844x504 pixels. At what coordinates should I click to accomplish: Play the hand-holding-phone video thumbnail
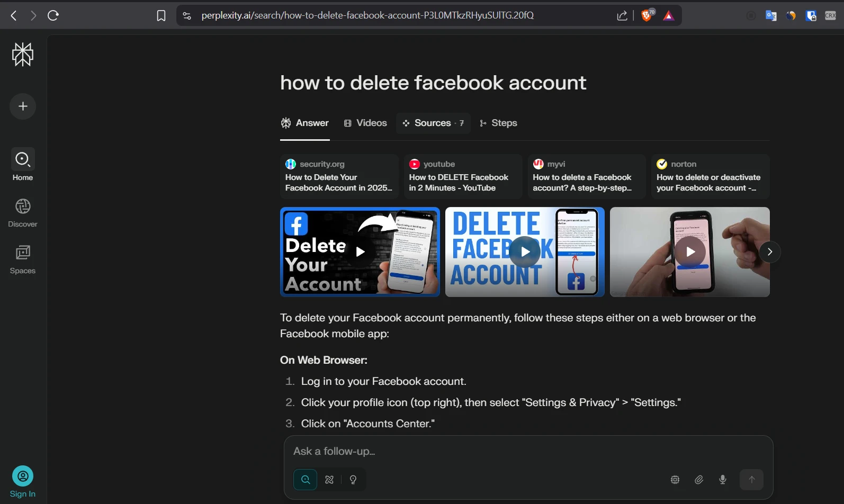point(690,252)
